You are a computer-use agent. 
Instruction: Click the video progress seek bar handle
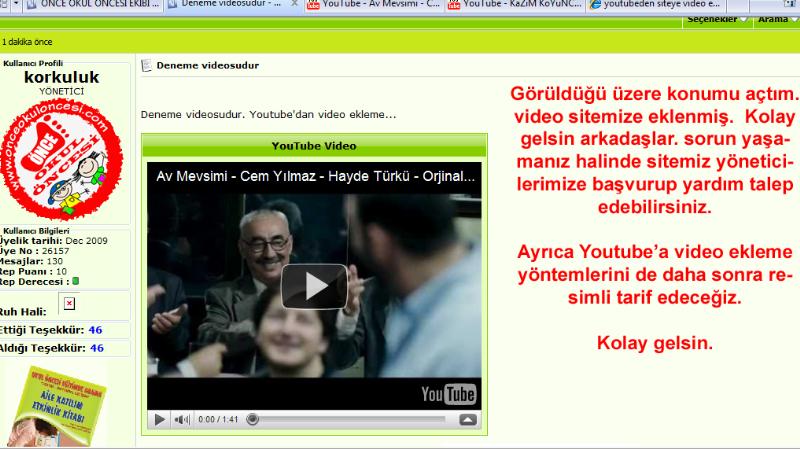pyautogui.click(x=252, y=419)
